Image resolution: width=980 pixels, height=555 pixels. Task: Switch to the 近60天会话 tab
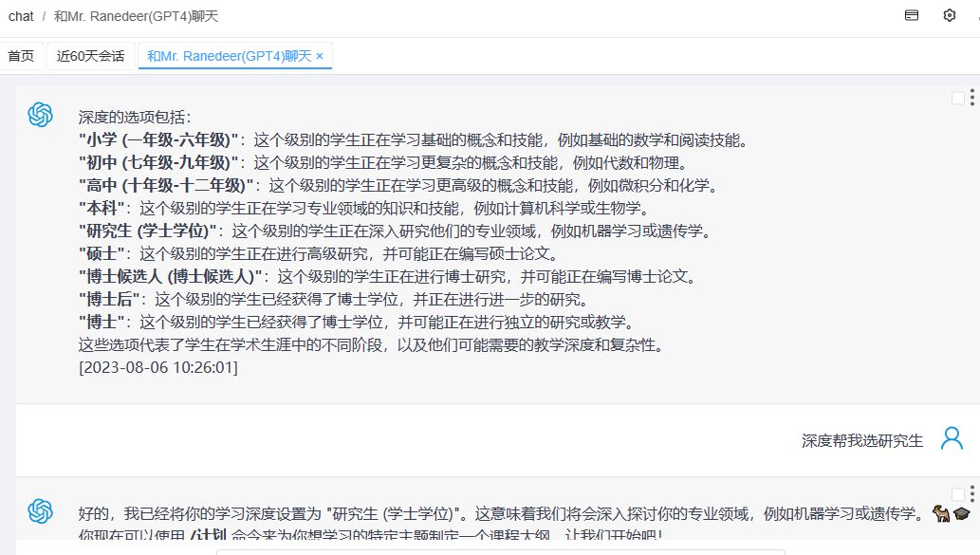90,56
